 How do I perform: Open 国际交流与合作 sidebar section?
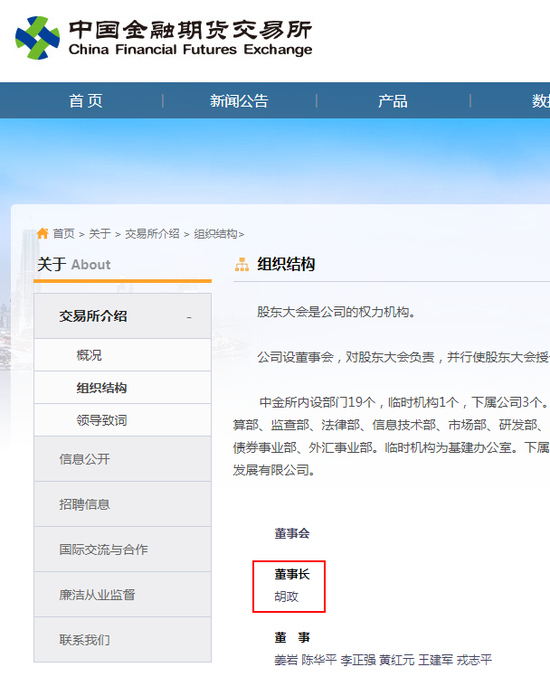click(x=123, y=550)
